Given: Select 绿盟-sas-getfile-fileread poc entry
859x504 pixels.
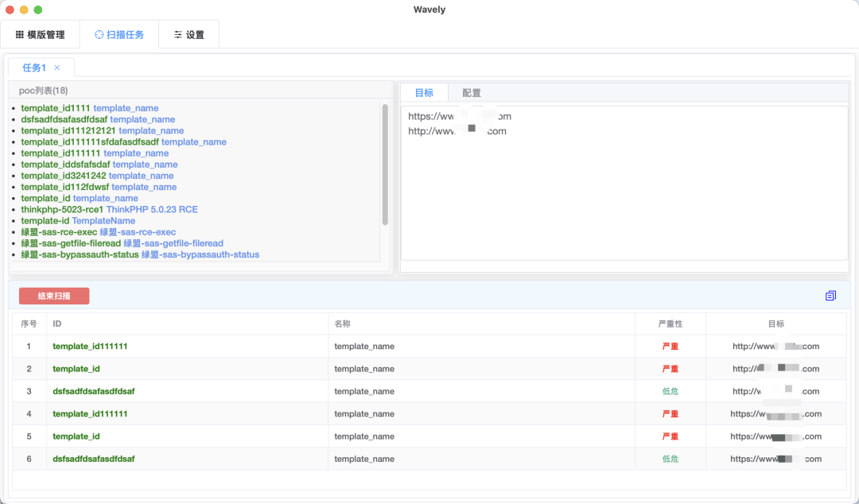Looking at the screenshot, I should [122, 243].
